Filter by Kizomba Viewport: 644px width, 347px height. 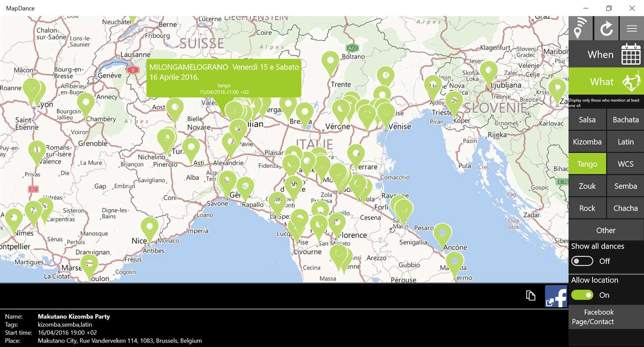(x=587, y=142)
